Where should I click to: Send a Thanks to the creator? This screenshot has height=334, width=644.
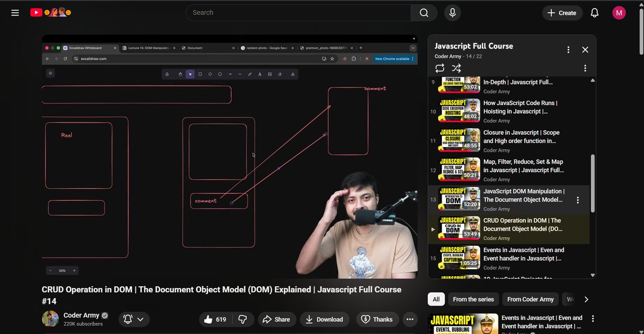[x=377, y=319]
